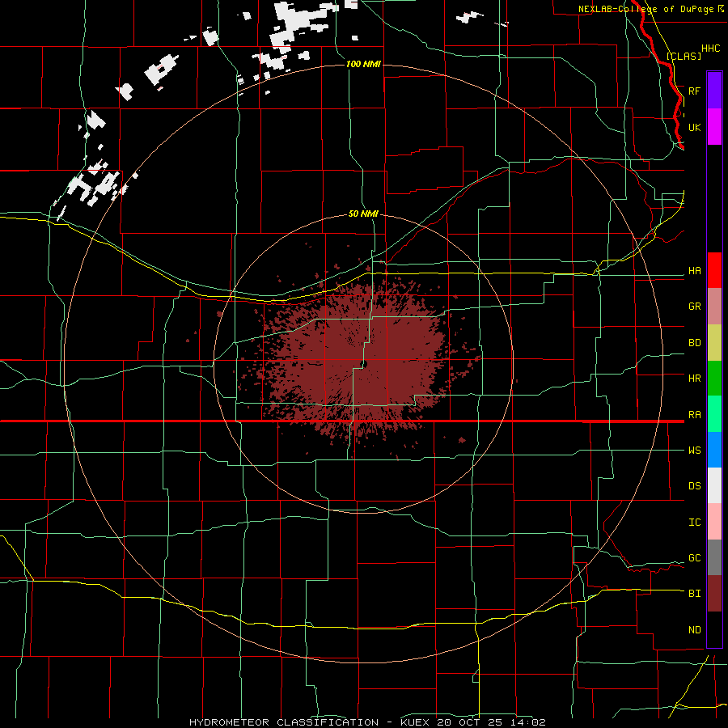This screenshot has width=728, height=728.
Task: Click the HR legend label
Action: [694, 379]
